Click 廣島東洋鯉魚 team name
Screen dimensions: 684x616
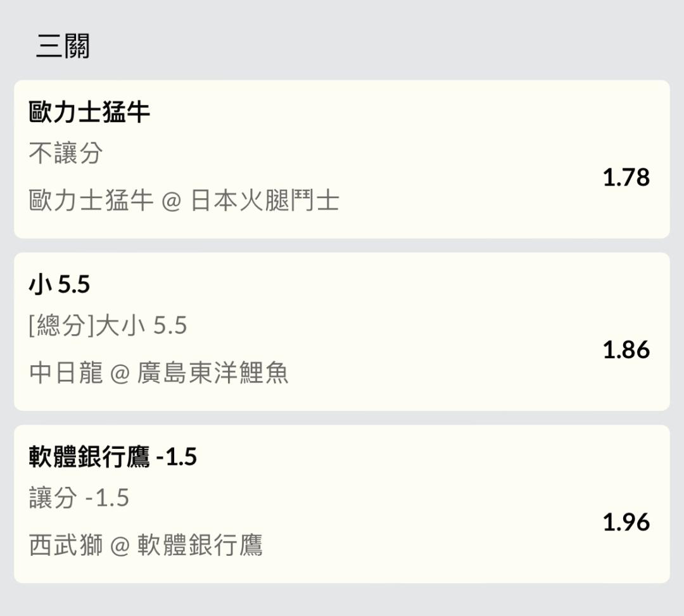[x=213, y=373]
